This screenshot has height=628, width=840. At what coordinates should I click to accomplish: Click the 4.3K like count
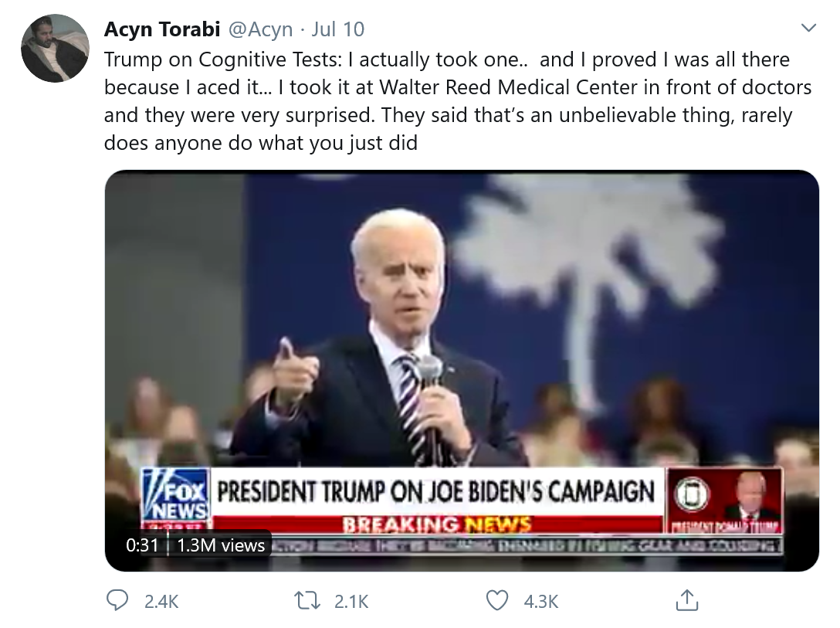(x=540, y=601)
